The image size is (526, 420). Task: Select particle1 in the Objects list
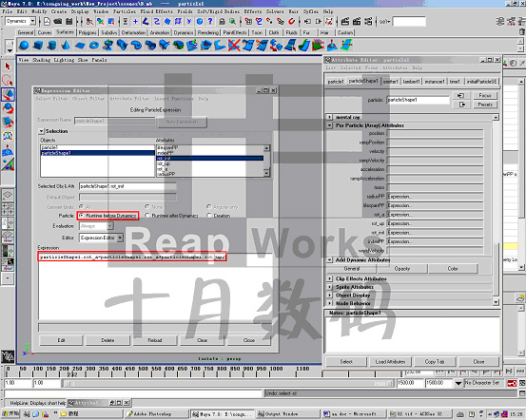pyautogui.click(x=49, y=147)
